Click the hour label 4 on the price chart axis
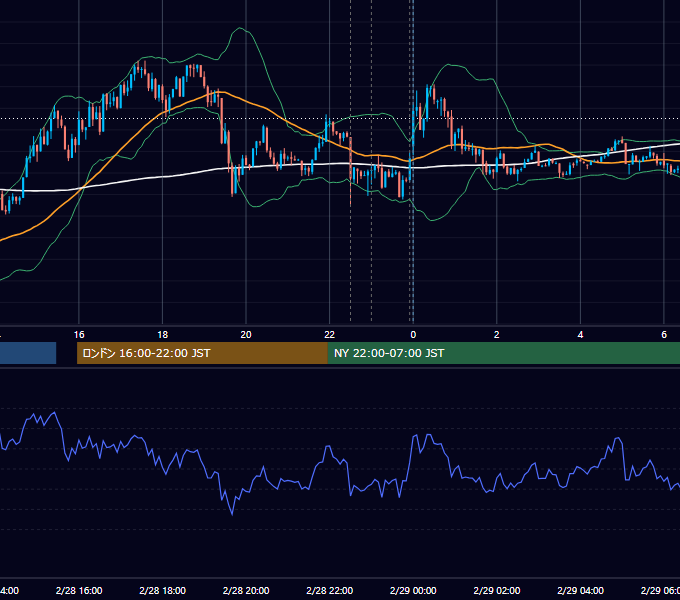 click(x=580, y=335)
